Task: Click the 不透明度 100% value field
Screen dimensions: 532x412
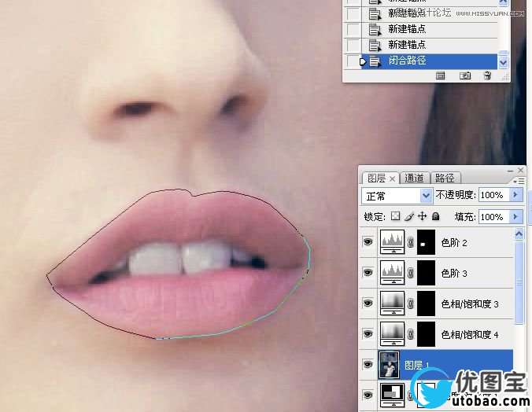Action: (x=494, y=195)
